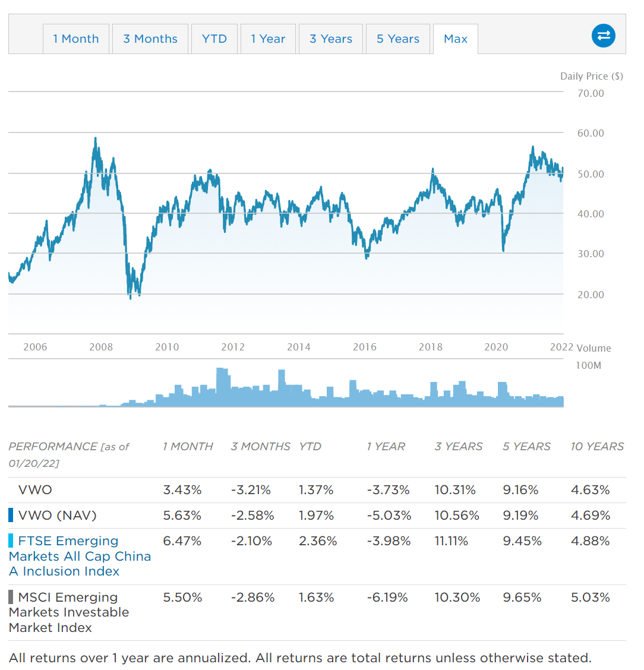Click the VWO (NAV) row label
This screenshot has height=670, width=644.
[x=57, y=516]
